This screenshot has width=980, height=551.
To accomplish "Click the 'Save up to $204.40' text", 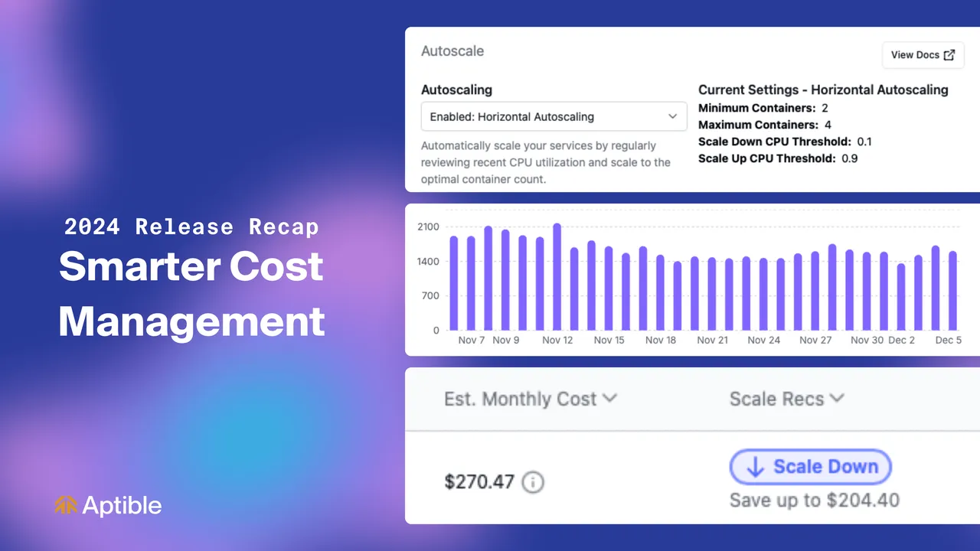I will tap(815, 500).
